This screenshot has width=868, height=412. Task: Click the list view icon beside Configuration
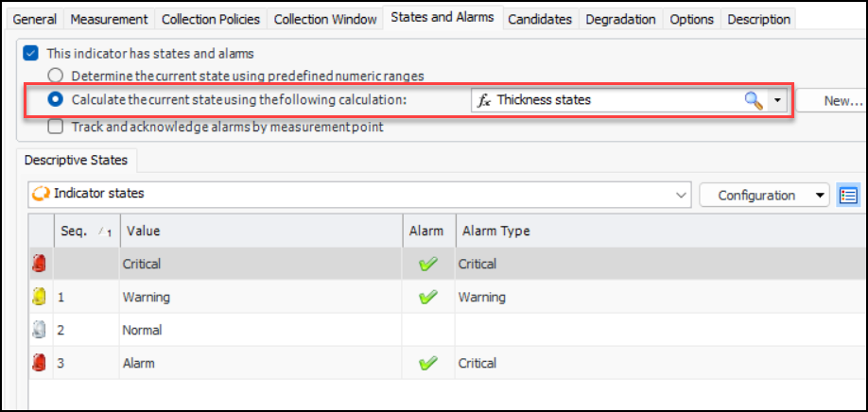tap(847, 196)
